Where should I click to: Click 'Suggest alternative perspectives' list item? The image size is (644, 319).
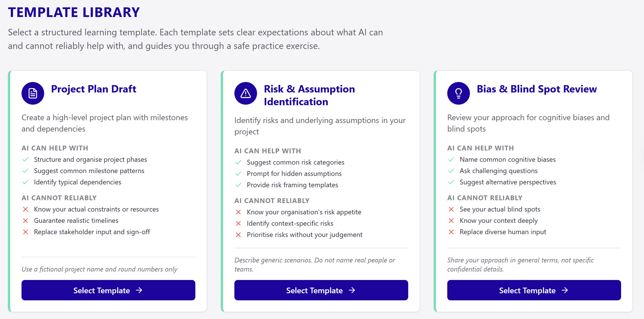point(508,182)
